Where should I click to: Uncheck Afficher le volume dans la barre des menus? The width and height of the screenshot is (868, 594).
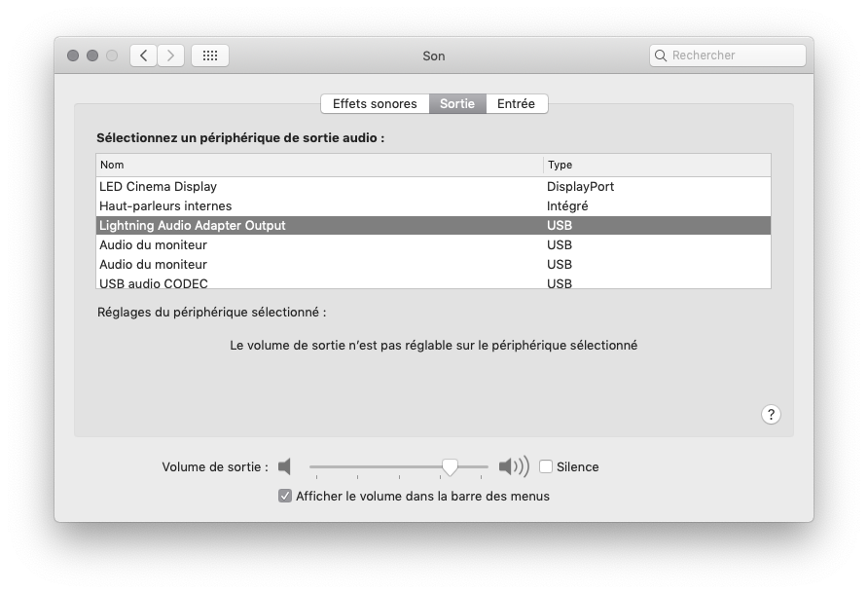(x=284, y=496)
